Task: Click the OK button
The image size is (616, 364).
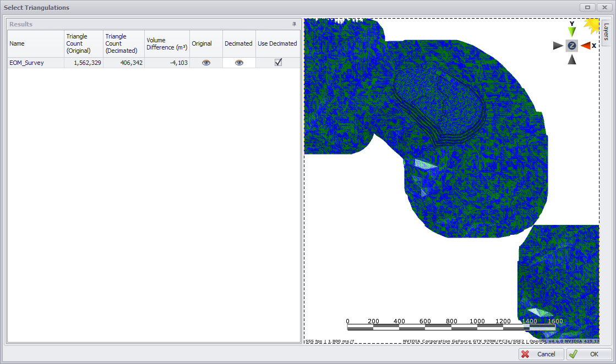Action: pos(588,354)
